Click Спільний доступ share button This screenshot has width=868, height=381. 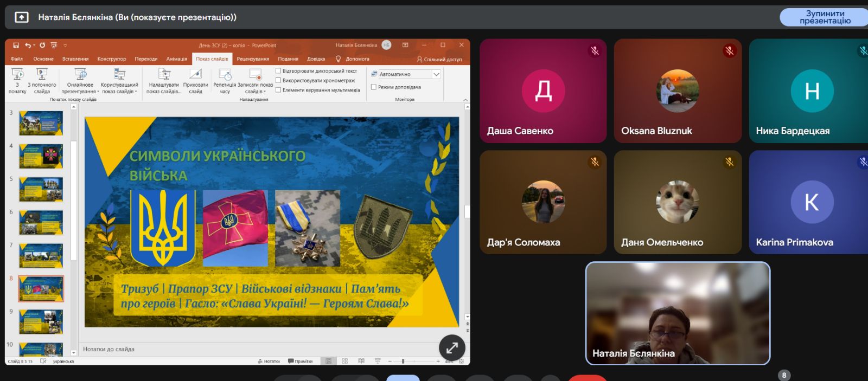[439, 59]
